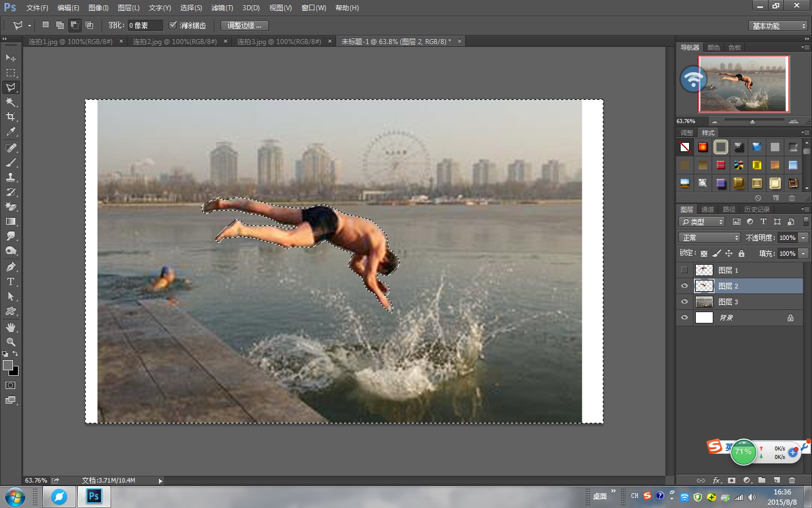
Task: Select the Healing Brush tool
Action: click(11, 148)
